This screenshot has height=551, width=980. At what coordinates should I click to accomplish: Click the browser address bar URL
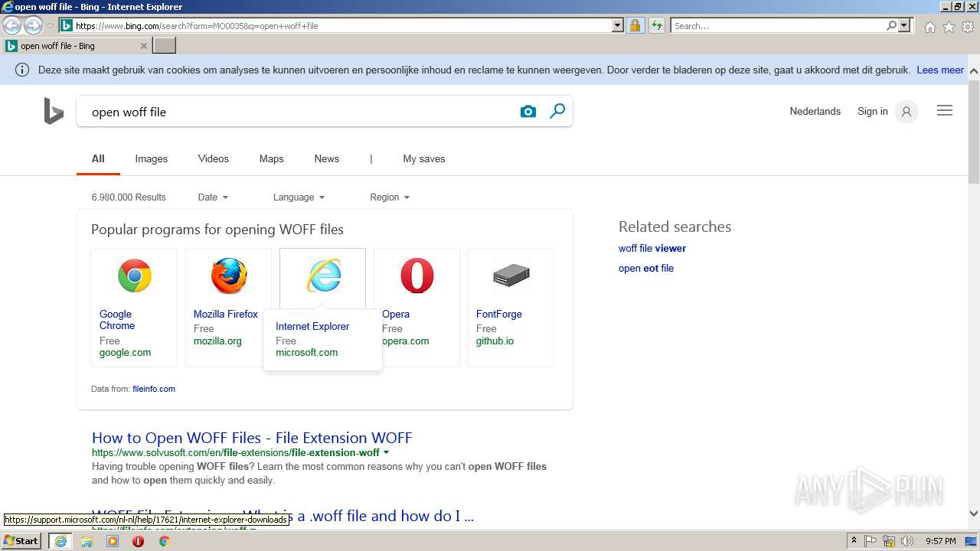(x=341, y=25)
